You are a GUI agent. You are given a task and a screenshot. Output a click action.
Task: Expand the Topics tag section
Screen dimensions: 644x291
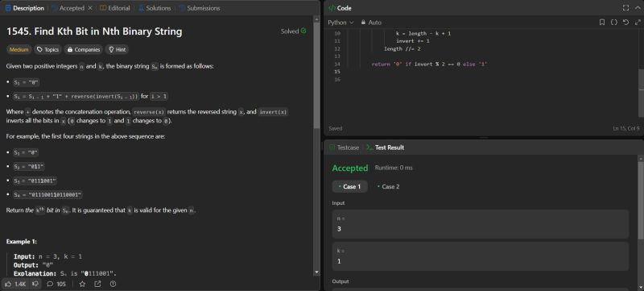tap(47, 49)
